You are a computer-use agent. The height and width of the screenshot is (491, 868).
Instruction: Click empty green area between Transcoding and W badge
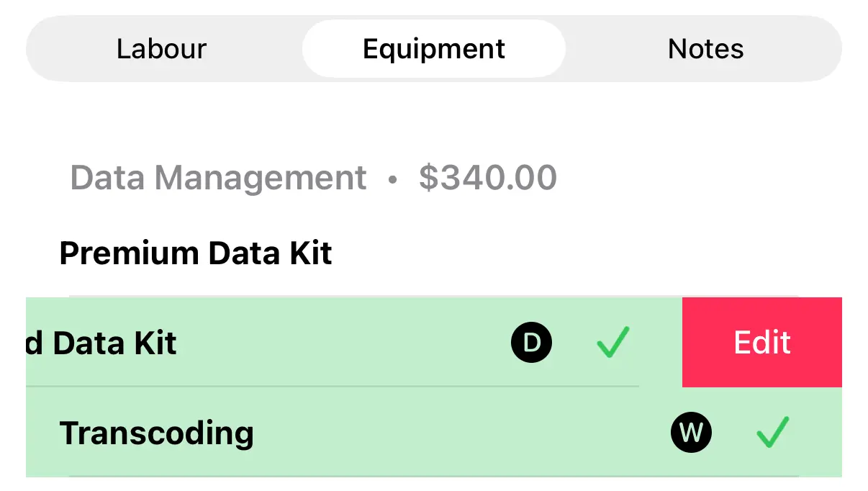coord(461,433)
